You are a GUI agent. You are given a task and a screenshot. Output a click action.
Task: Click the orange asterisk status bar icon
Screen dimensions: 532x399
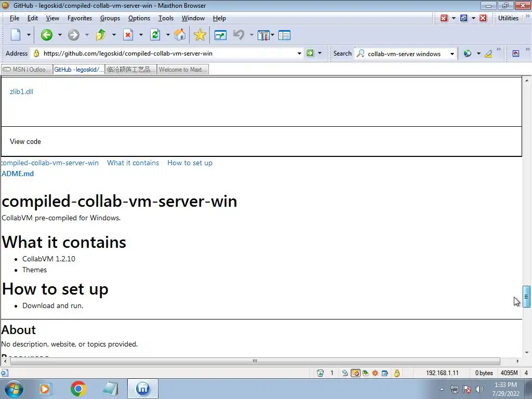click(x=375, y=373)
